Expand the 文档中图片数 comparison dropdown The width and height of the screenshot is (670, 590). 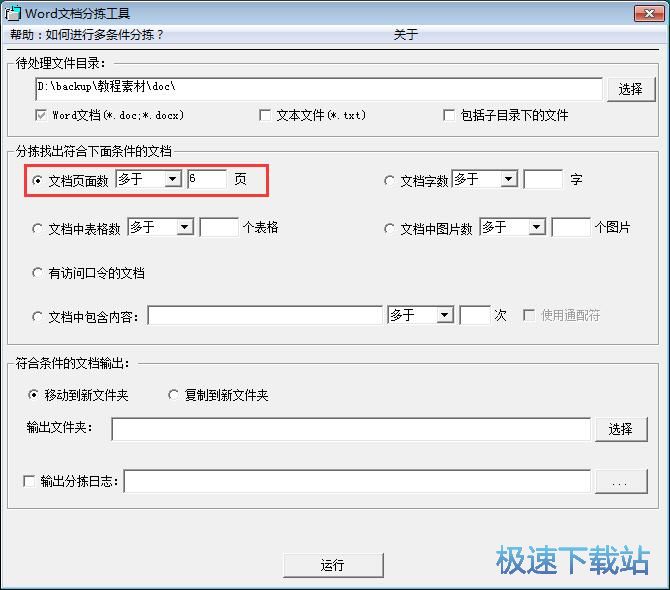pyautogui.click(x=537, y=227)
